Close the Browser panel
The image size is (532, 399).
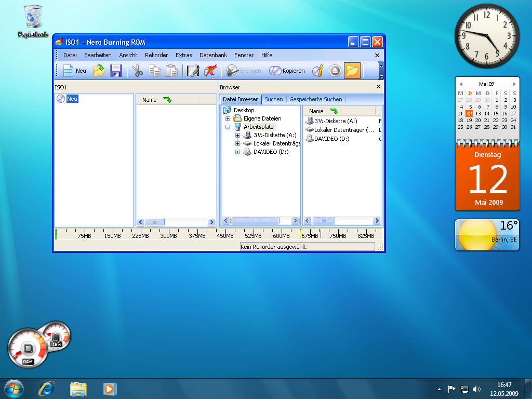click(378, 87)
